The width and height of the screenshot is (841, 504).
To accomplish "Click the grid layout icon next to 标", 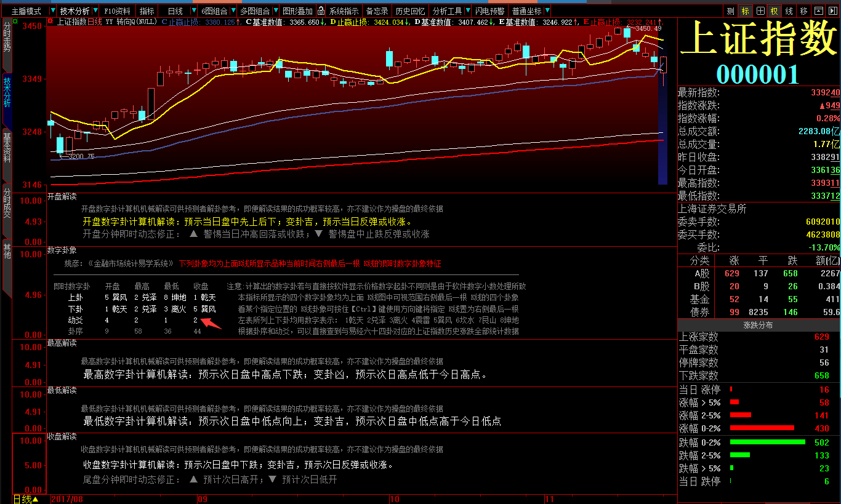I will tap(760, 11).
